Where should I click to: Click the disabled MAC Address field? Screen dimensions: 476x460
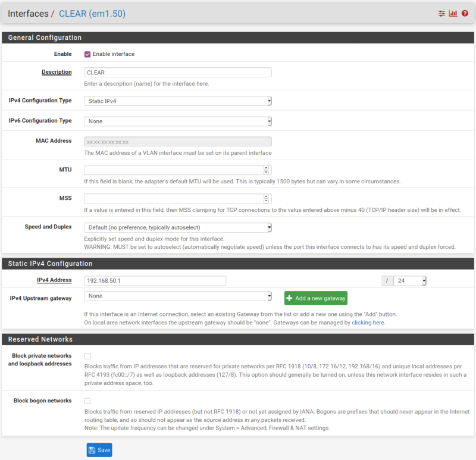pos(178,142)
